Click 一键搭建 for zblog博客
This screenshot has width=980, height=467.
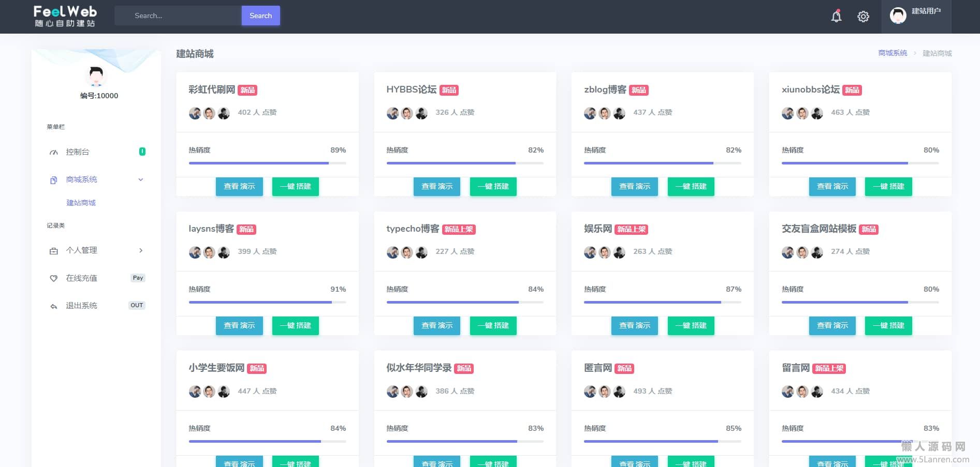(x=691, y=186)
